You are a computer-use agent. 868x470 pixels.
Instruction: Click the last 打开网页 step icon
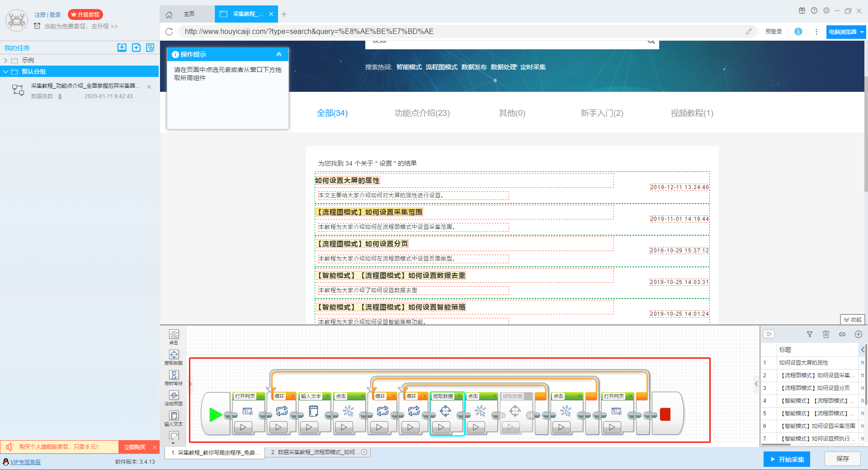pos(617,411)
